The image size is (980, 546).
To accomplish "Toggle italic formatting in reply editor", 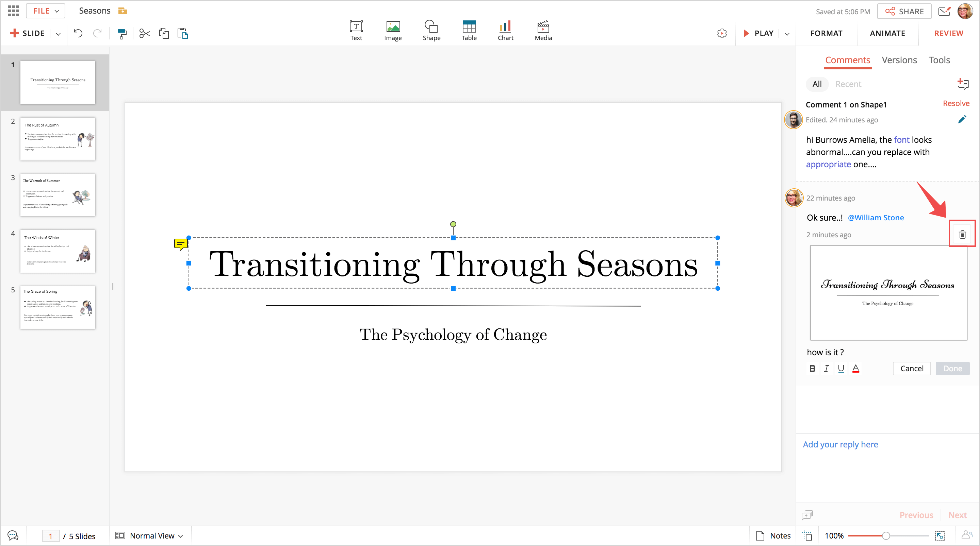I will coord(826,369).
